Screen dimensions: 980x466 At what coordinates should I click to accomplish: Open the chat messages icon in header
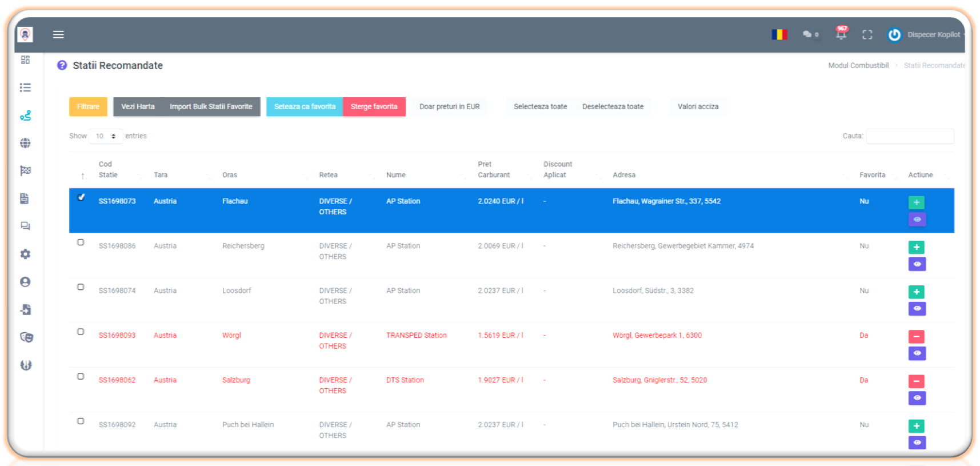click(x=807, y=34)
